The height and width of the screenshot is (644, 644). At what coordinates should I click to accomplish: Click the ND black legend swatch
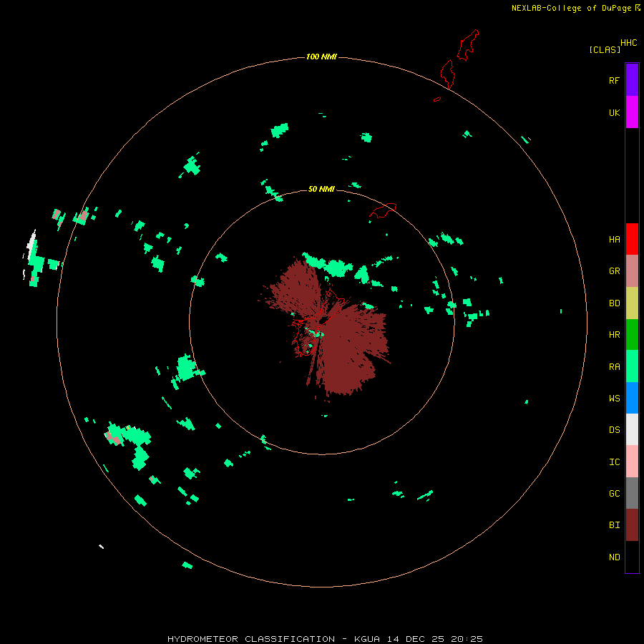pyautogui.click(x=632, y=557)
